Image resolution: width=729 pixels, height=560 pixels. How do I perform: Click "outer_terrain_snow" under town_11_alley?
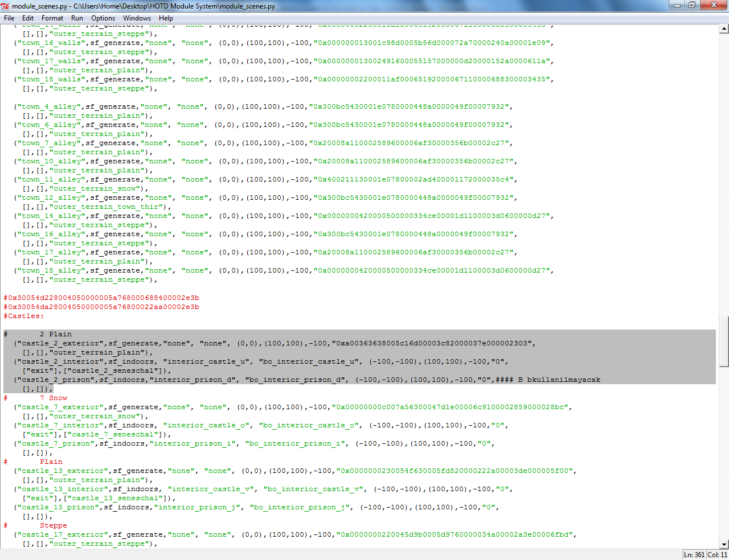[95, 188]
